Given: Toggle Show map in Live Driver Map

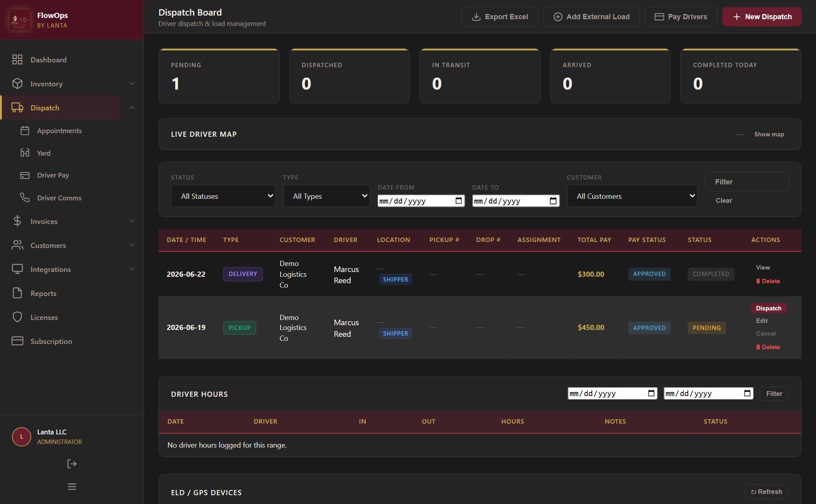Looking at the screenshot, I should tap(769, 134).
